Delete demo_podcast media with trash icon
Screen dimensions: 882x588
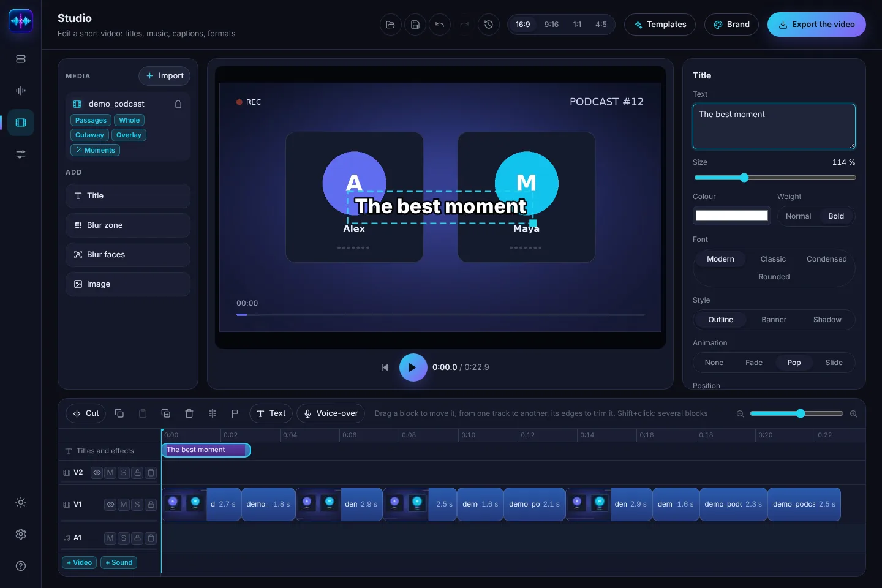point(178,104)
